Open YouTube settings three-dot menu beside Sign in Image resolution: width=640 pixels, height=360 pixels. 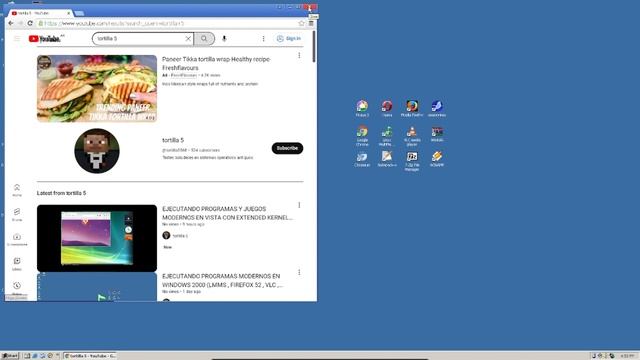point(263,38)
